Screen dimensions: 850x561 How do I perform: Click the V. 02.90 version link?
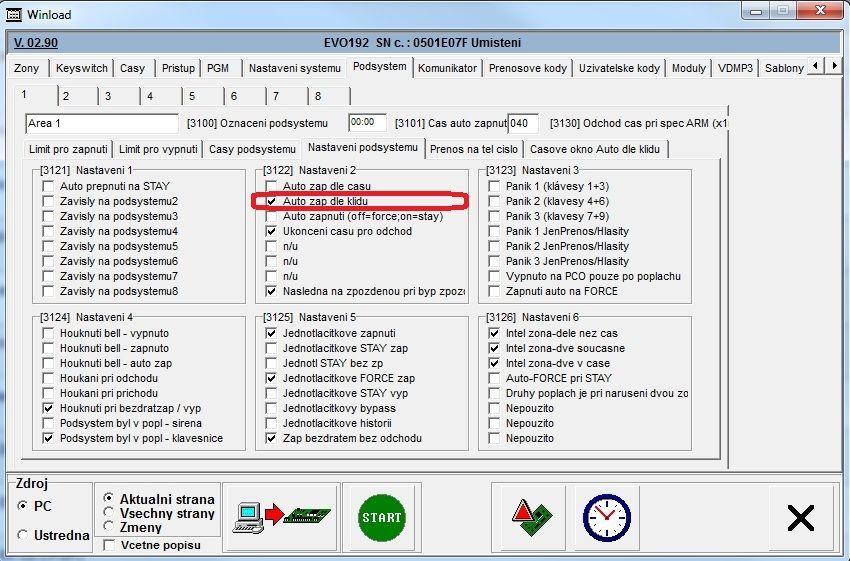click(36, 43)
